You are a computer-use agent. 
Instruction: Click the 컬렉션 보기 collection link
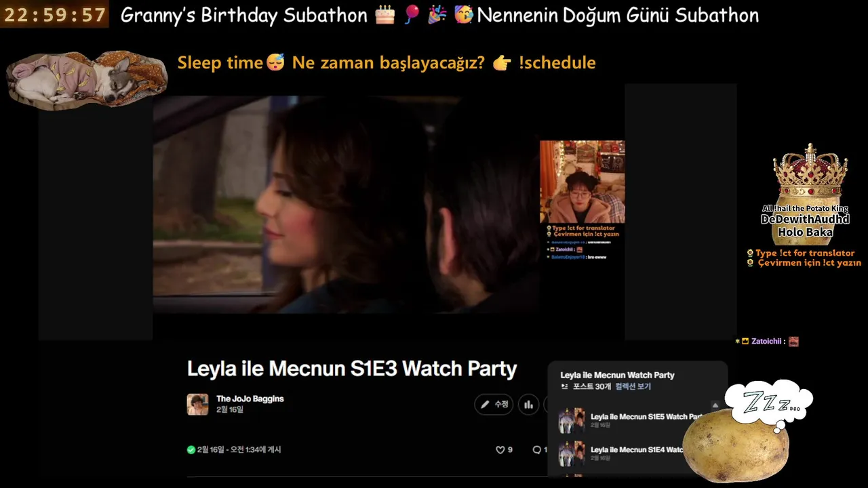[x=633, y=386]
